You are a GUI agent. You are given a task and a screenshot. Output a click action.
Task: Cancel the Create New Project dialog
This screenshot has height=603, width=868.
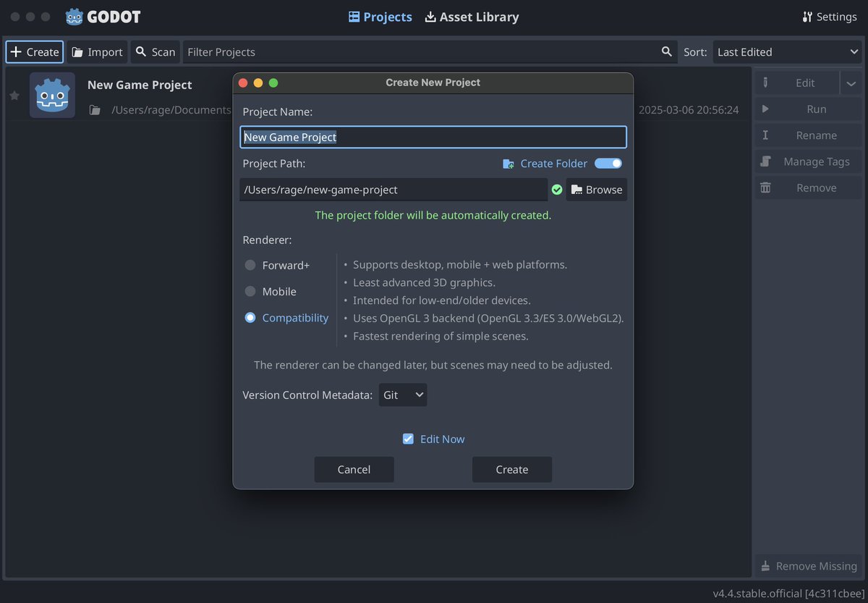[x=354, y=469]
